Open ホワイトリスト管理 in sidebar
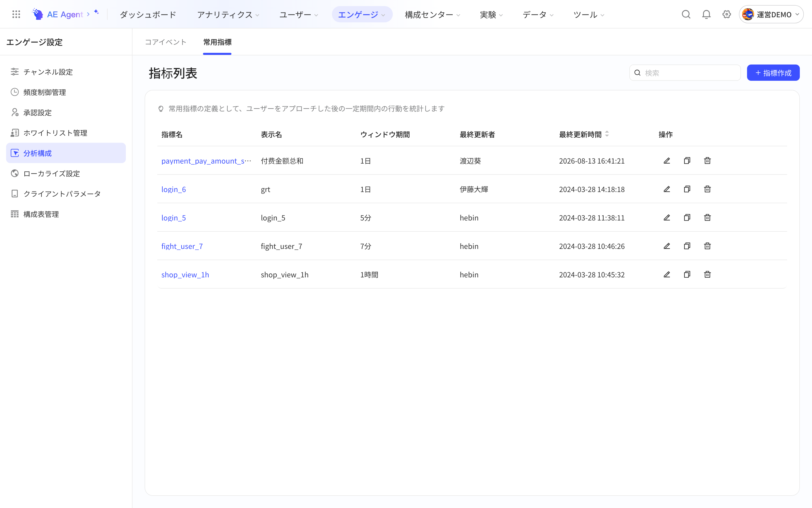The width and height of the screenshot is (812, 508). [x=66, y=133]
